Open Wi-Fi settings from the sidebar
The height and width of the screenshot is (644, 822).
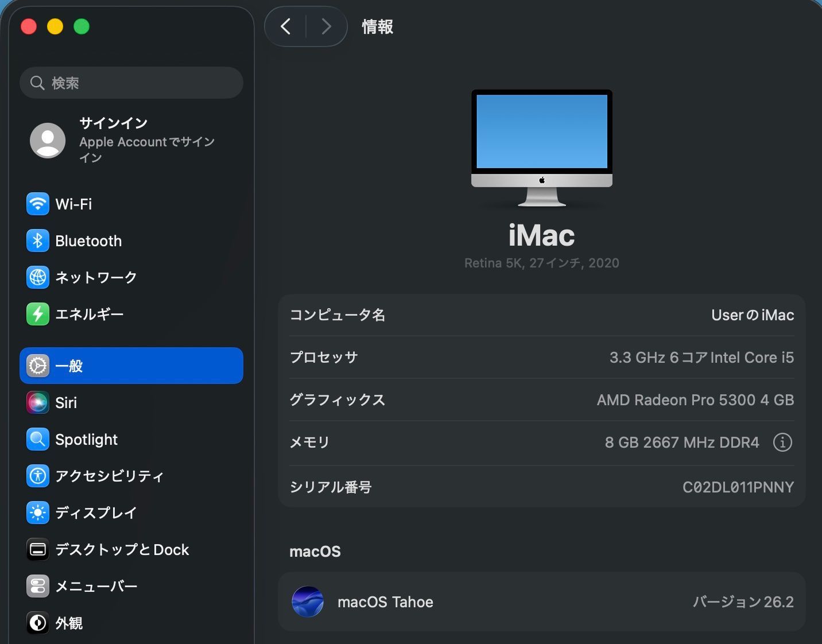tap(73, 204)
